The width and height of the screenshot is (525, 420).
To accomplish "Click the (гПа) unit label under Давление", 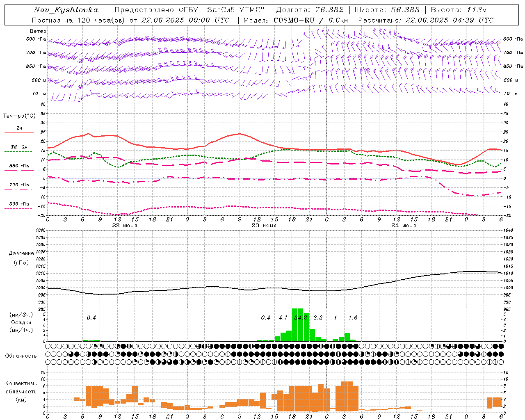I will tap(21, 263).
